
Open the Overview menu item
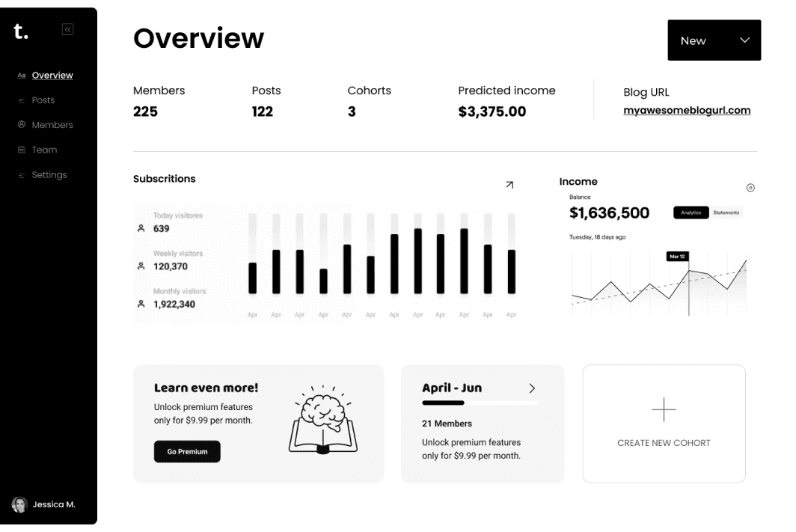52,75
